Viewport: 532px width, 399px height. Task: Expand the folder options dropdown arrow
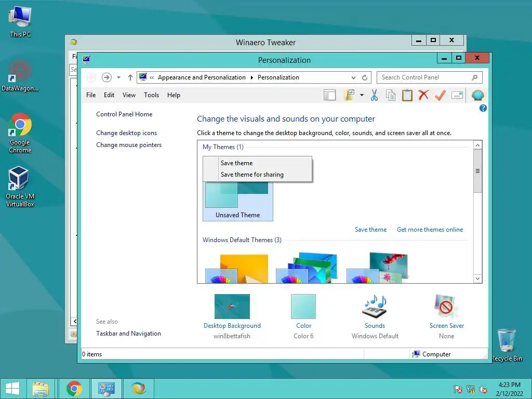pos(362,96)
